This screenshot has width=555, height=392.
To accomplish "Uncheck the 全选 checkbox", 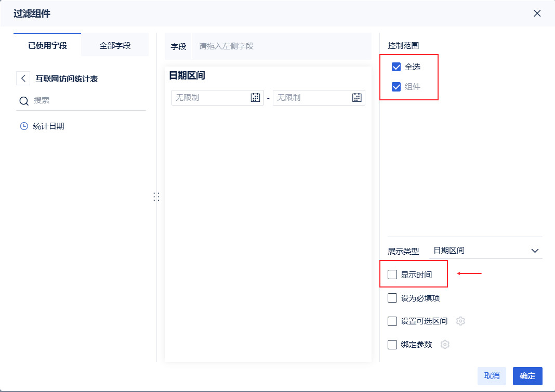I will (x=396, y=67).
